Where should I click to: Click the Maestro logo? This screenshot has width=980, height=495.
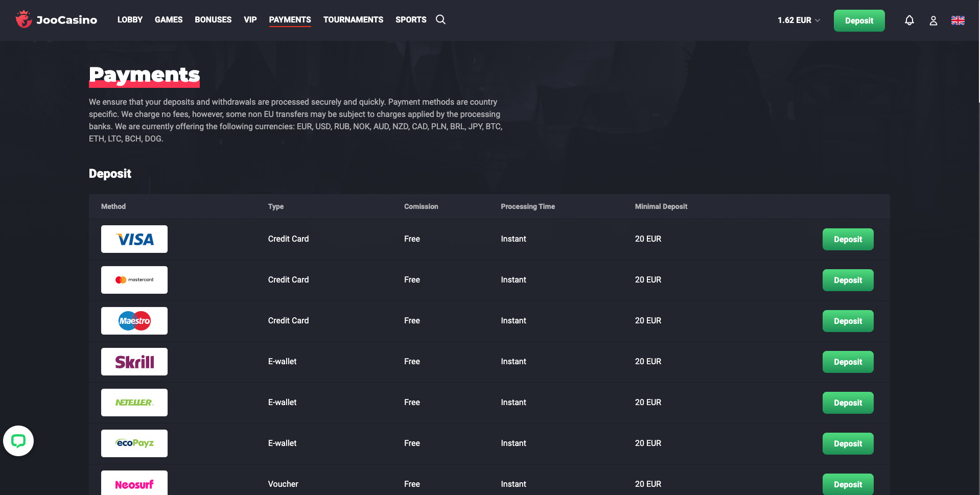pos(134,321)
